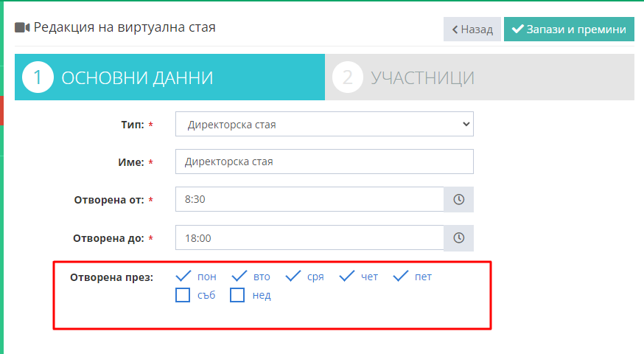Click the video camera icon in the title

[x=22, y=27]
